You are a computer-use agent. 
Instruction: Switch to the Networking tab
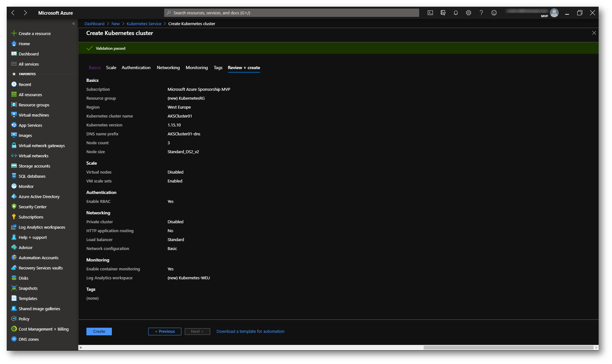(x=168, y=67)
